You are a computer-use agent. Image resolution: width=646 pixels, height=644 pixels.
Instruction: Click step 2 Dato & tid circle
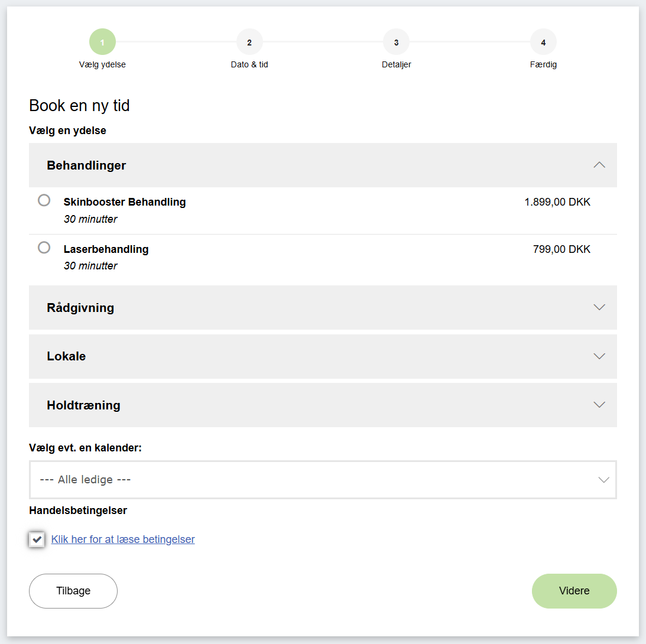(x=249, y=41)
